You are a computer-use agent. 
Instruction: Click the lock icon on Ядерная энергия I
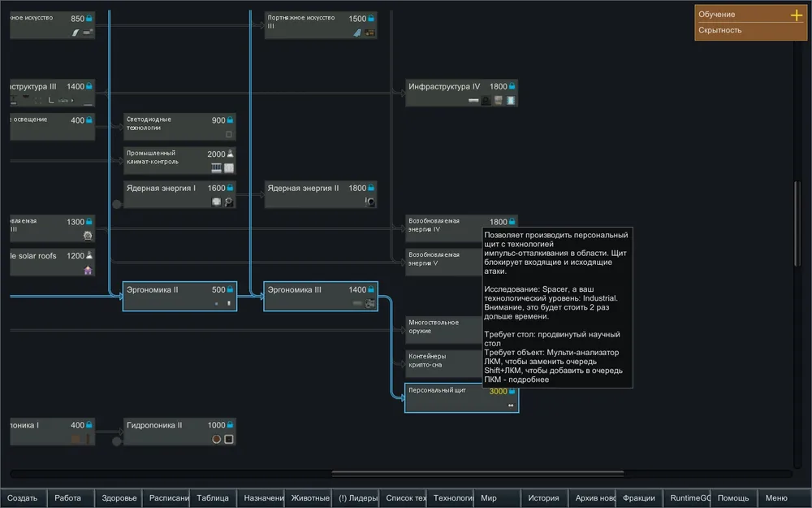(x=231, y=188)
